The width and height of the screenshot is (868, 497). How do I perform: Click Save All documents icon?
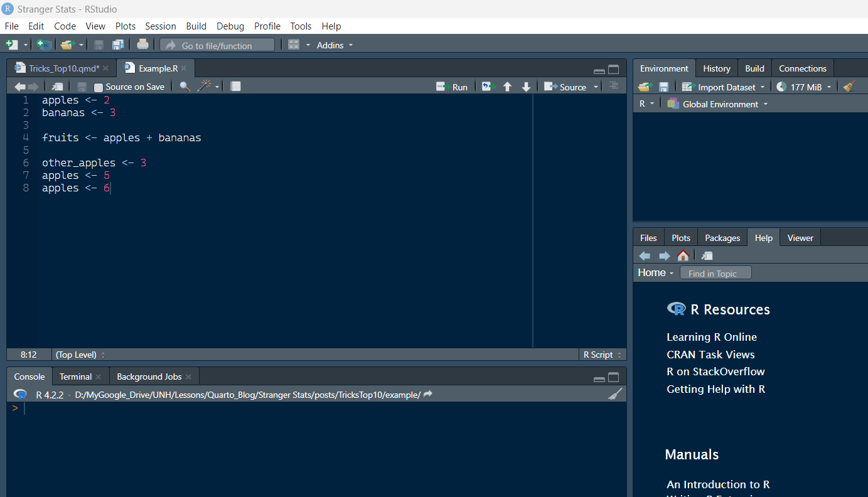click(118, 45)
